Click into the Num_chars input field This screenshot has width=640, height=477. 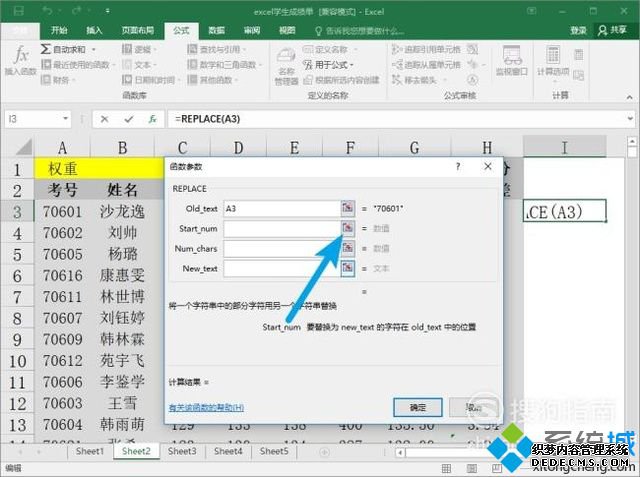point(282,248)
